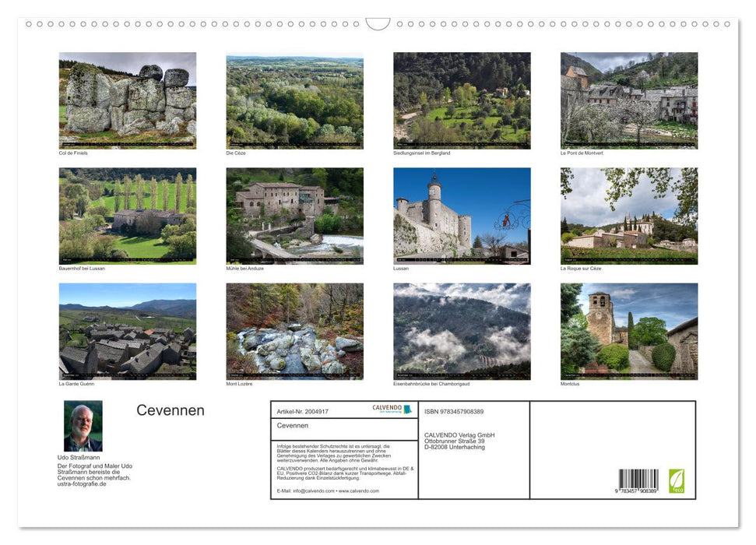Select the Cevennen title heading
Viewport: 756px width, 545px height.
(171, 410)
